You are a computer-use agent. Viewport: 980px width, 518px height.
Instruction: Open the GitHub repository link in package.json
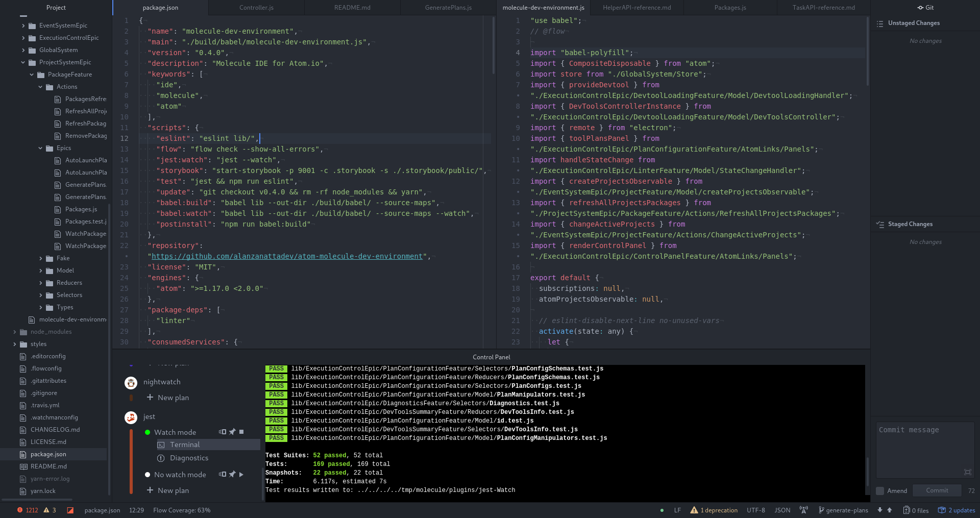tap(286, 256)
